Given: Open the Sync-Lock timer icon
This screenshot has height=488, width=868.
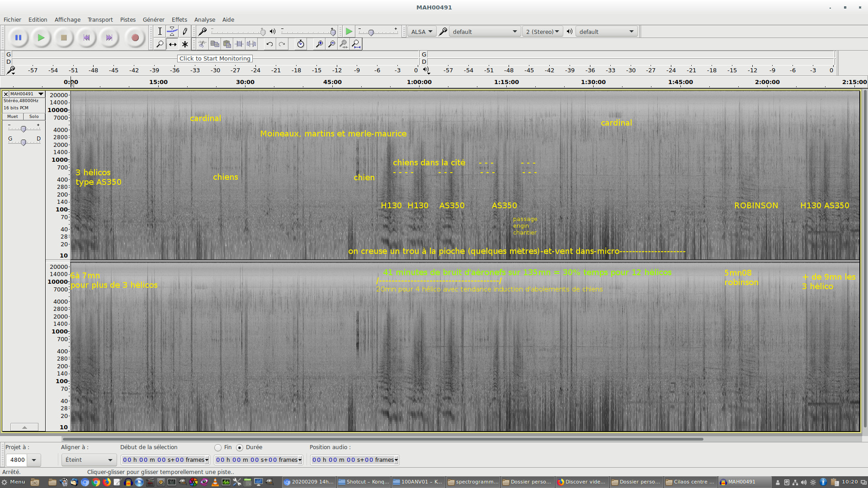Looking at the screenshot, I should 301,44.
